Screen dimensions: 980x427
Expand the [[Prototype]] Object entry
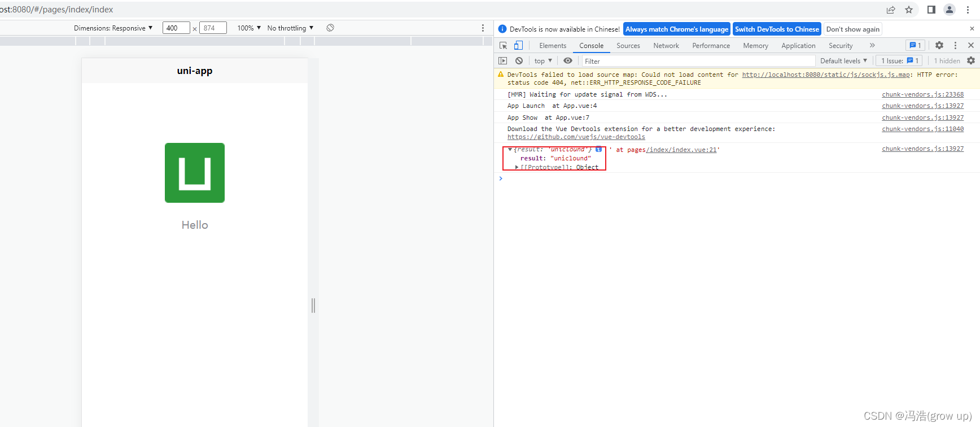point(517,167)
